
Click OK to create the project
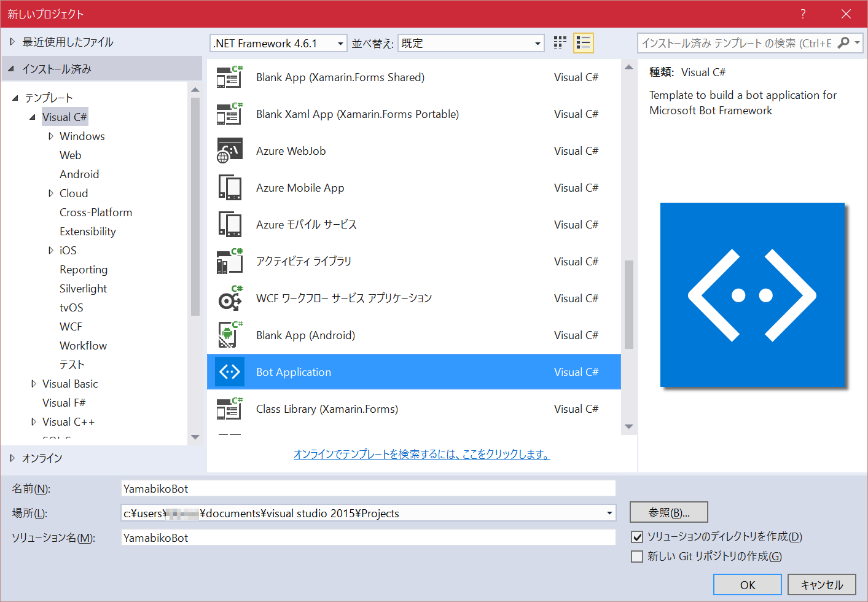(x=748, y=585)
